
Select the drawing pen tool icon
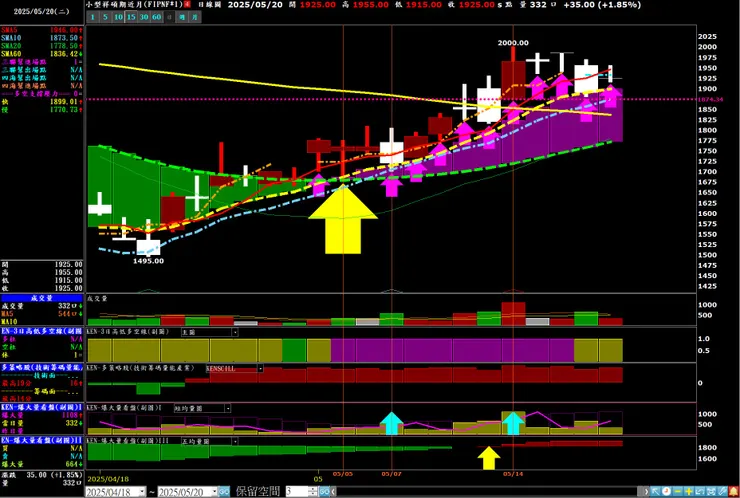pyautogui.click(x=722, y=491)
